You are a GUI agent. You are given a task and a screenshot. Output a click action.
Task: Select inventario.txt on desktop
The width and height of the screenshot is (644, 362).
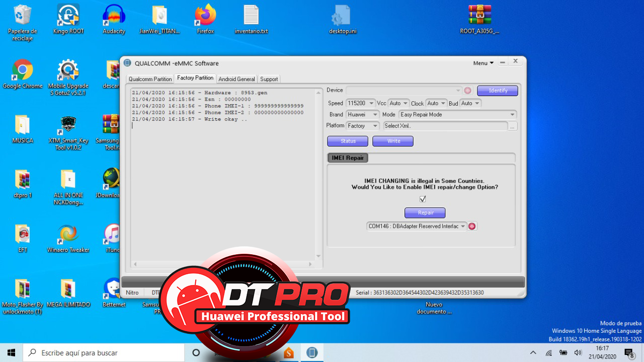pyautogui.click(x=251, y=20)
